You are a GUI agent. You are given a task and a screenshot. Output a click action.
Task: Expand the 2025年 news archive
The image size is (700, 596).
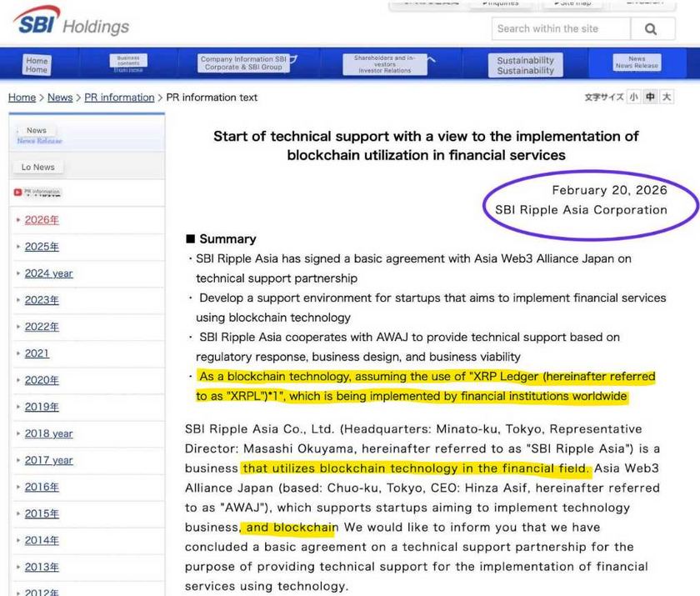[x=42, y=247]
